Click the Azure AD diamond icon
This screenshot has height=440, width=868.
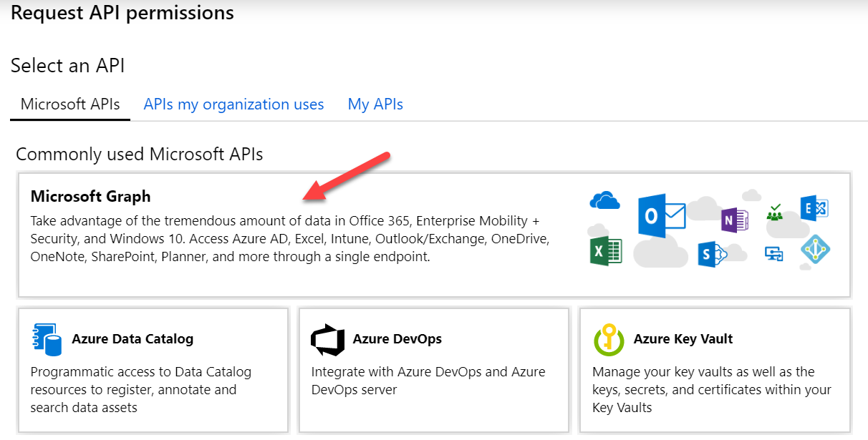[815, 250]
